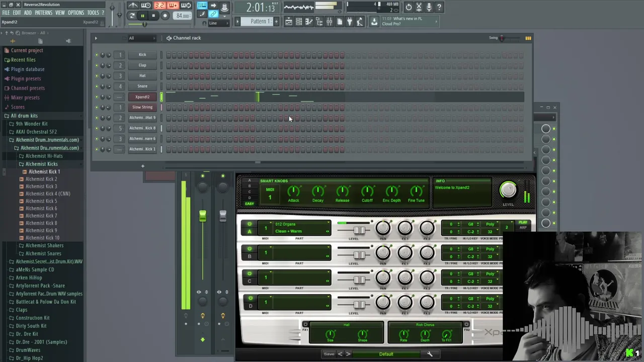Toggle the 3.2 countdown before recording

click(159, 6)
